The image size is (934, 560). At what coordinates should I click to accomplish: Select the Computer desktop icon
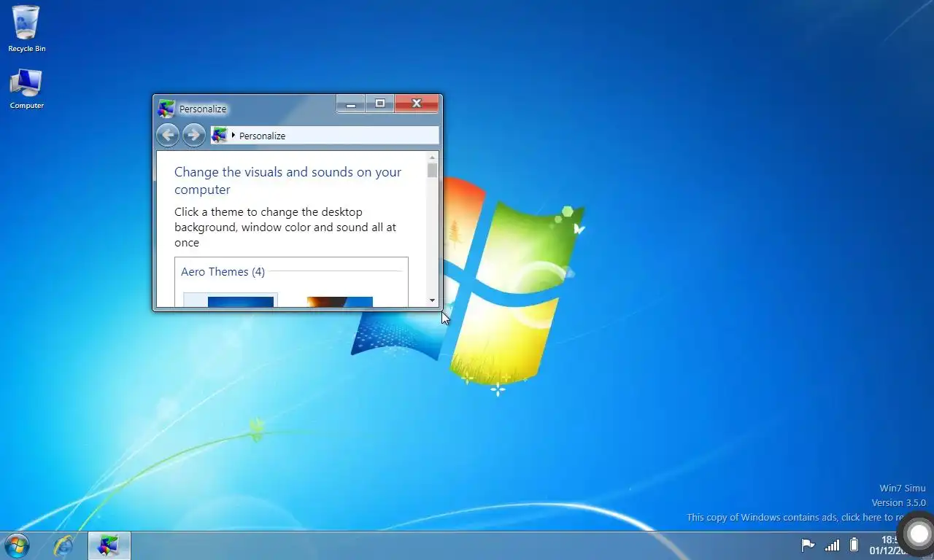(x=26, y=89)
